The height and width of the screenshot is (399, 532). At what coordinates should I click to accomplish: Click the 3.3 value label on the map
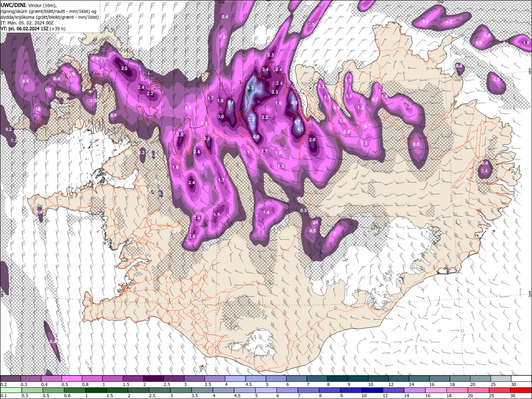pos(207,138)
